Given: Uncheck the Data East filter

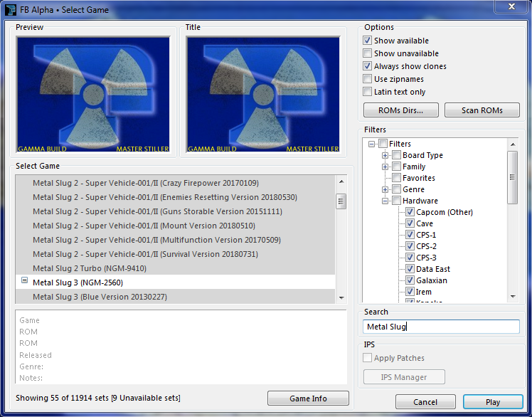Looking at the screenshot, I should (x=410, y=269).
